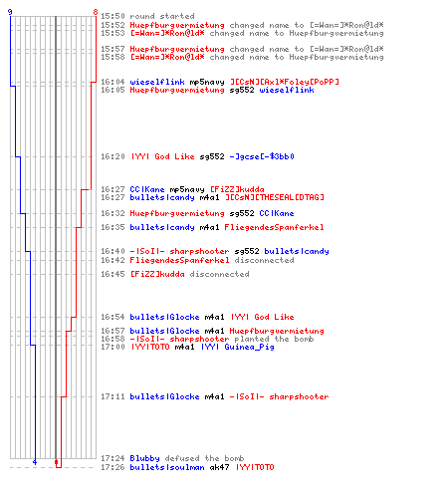Click the red bomb marker at graph bottom
The image size is (448, 498).
point(56,462)
